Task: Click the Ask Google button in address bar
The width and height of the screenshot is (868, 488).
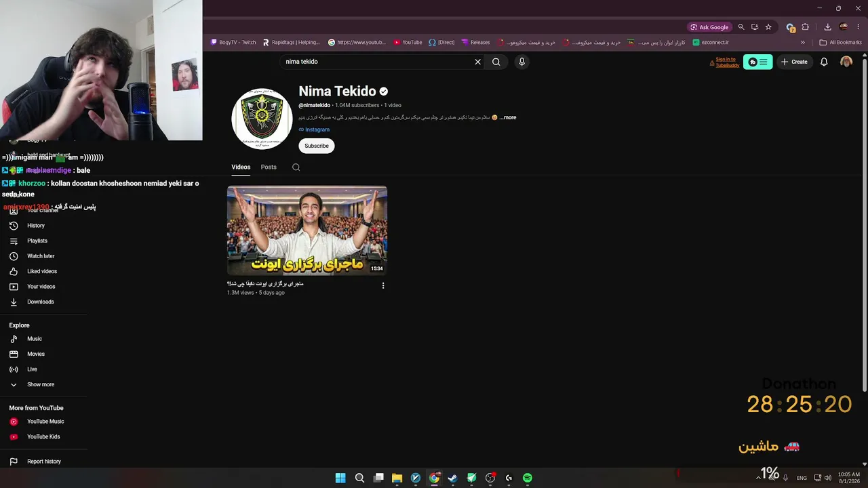Action: click(709, 27)
